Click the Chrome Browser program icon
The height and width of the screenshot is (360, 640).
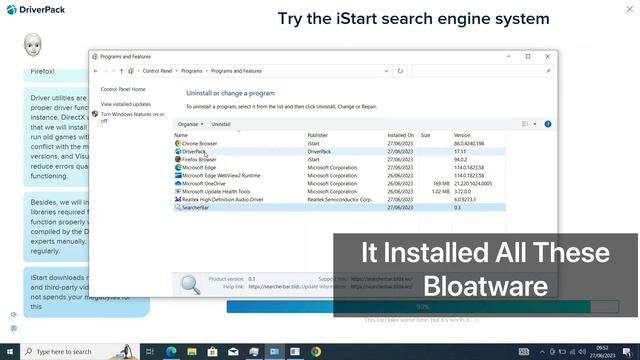point(178,143)
